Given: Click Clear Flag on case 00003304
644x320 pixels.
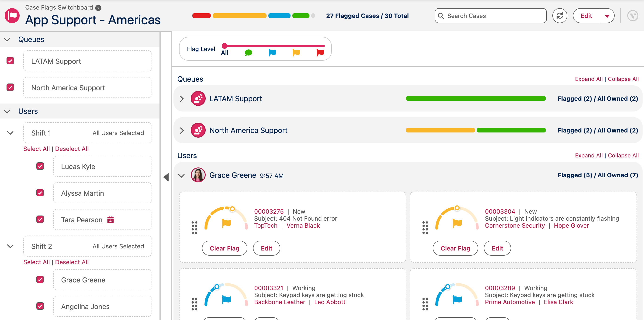Looking at the screenshot, I should click(x=455, y=248).
